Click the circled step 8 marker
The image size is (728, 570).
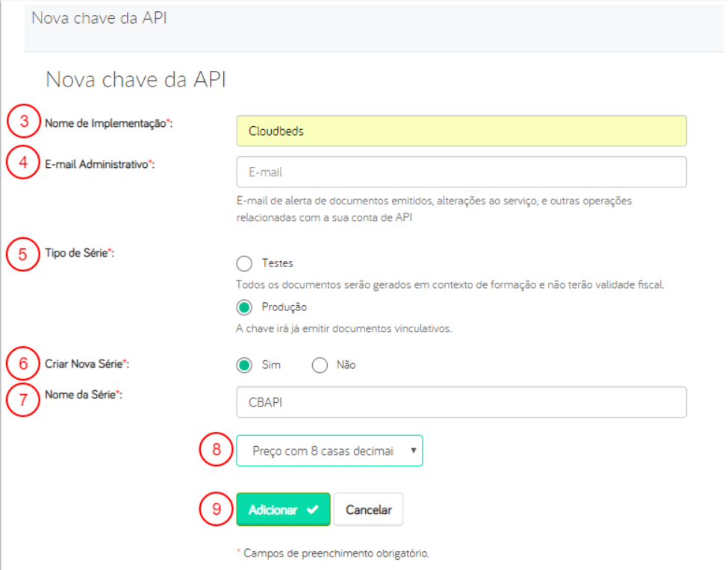[x=217, y=450]
